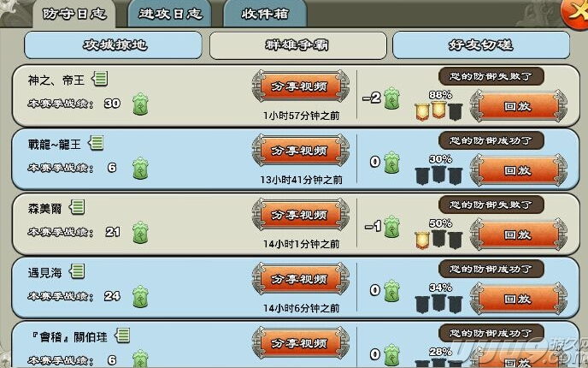Close the battle log window

click(576, 11)
